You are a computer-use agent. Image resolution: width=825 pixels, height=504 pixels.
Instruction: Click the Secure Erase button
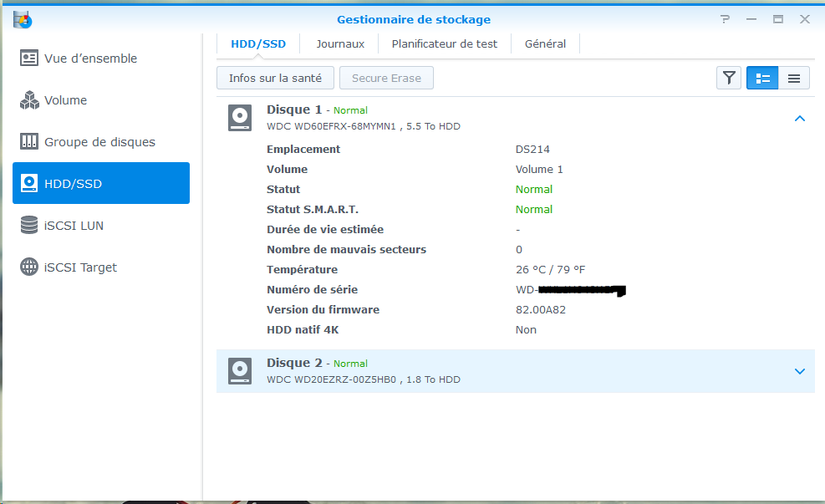tap(386, 78)
